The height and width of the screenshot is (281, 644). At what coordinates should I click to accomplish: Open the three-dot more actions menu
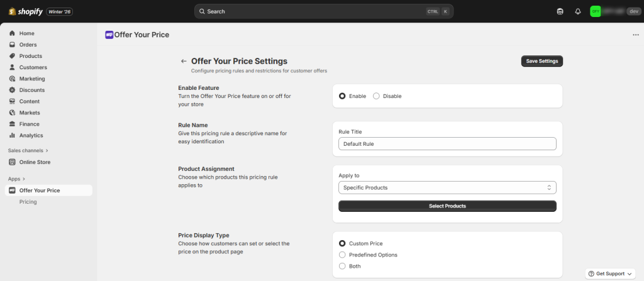tap(635, 35)
